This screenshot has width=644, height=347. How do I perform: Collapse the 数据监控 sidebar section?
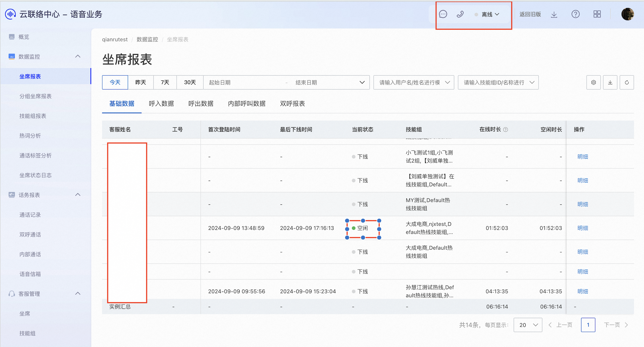pyautogui.click(x=78, y=56)
